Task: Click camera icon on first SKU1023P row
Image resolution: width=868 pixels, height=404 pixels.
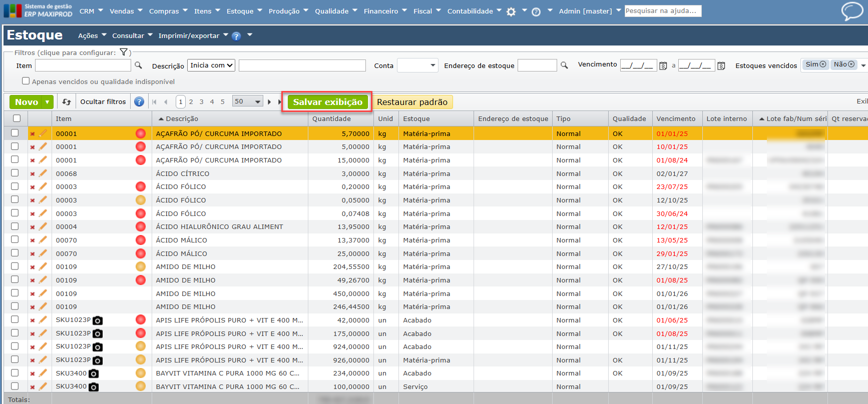Action: (x=98, y=320)
